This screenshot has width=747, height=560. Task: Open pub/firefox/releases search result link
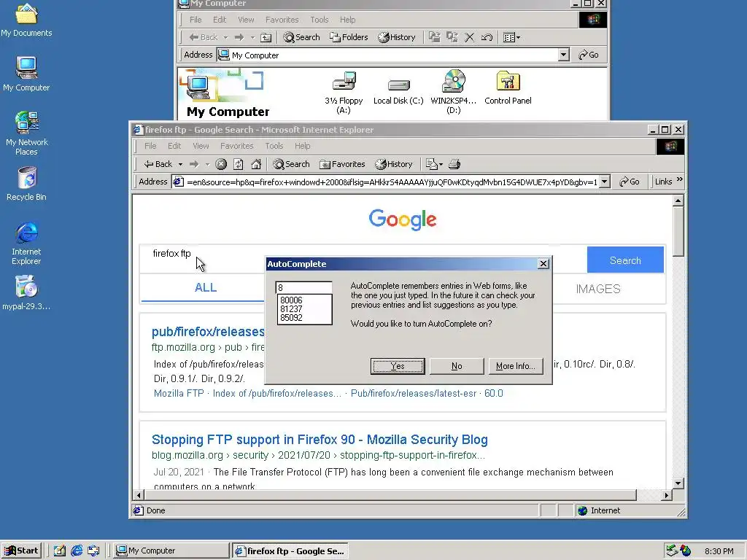click(208, 332)
